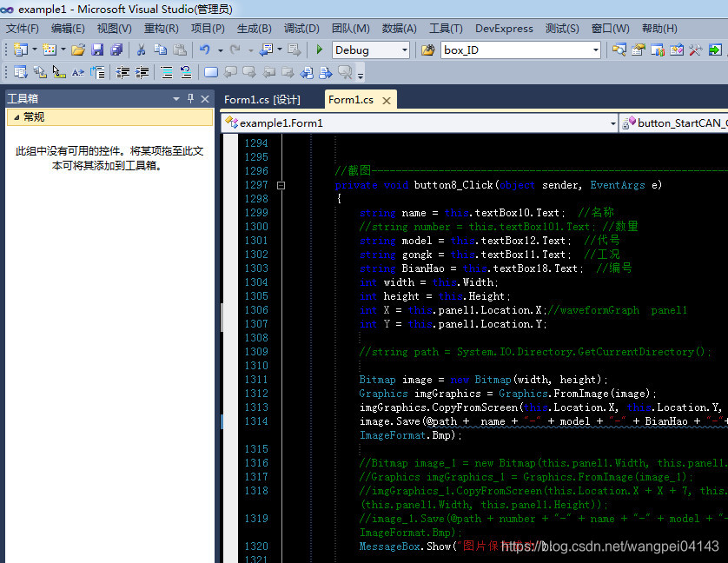
Task: Click the Save All icon
Action: point(116,50)
